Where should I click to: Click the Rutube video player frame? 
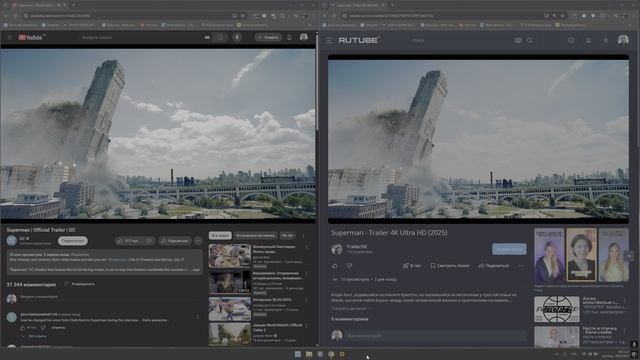point(478,139)
